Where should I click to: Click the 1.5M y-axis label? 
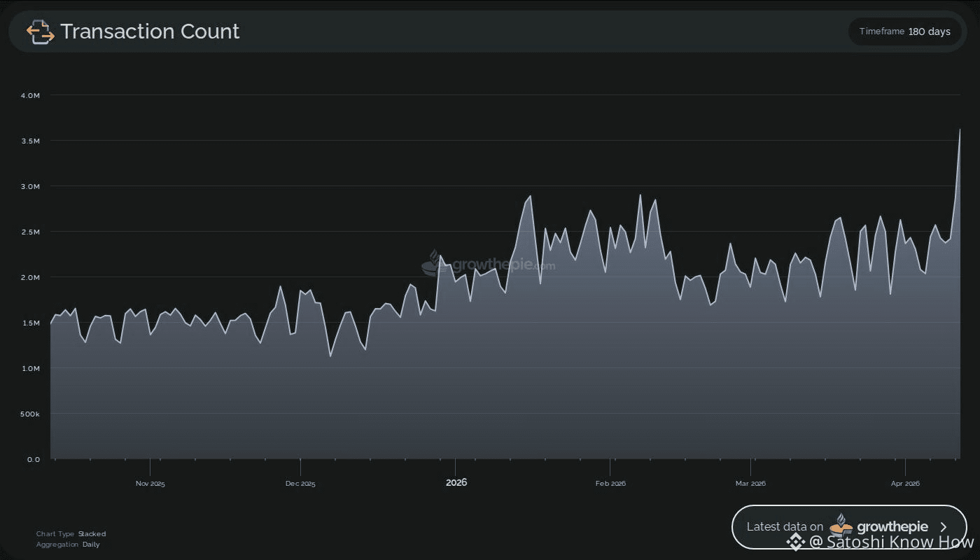31,323
